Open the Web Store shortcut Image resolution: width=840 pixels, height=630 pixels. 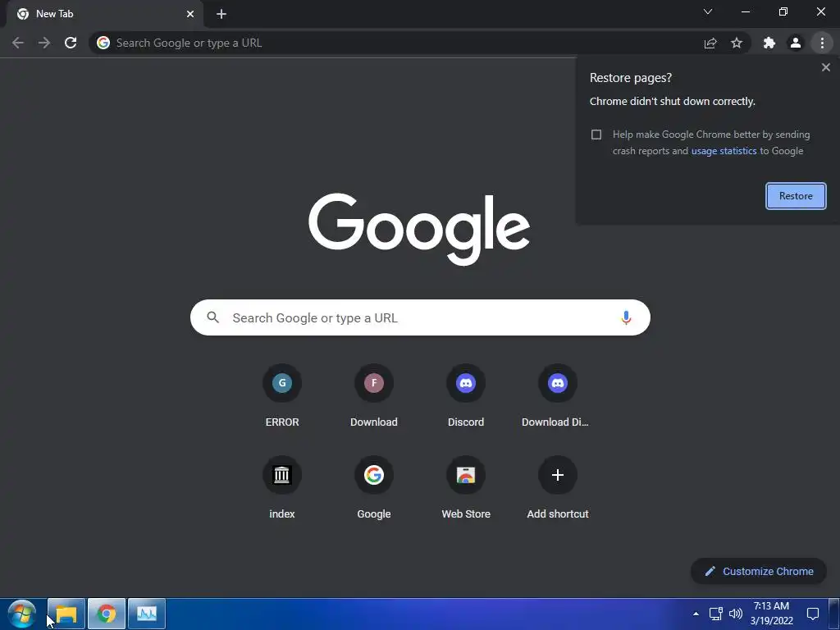click(x=466, y=488)
